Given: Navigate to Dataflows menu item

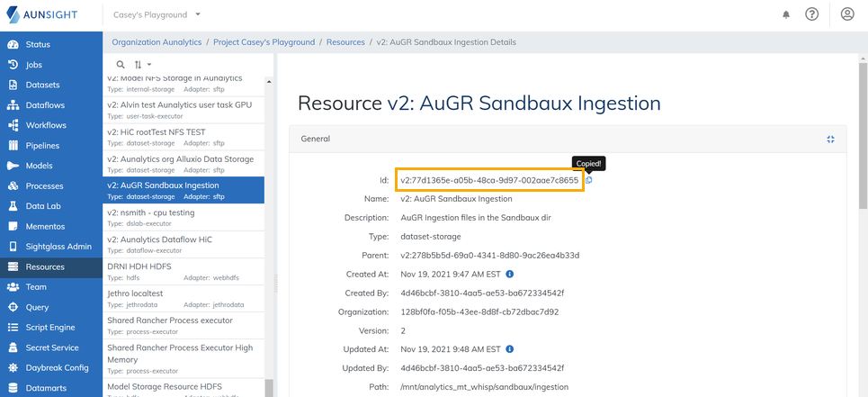Looking at the screenshot, I should pos(51,105).
